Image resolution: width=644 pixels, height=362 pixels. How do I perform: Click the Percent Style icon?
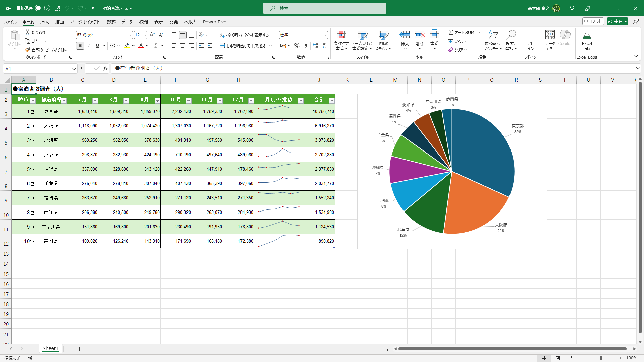pos(297,46)
